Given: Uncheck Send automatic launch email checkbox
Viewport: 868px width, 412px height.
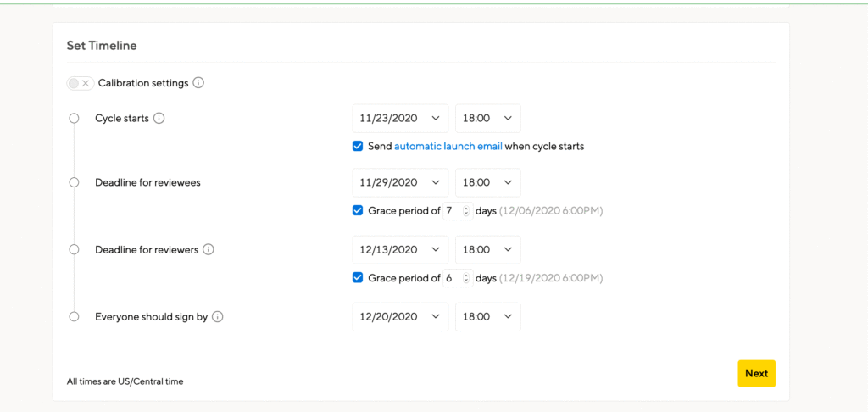Looking at the screenshot, I should (x=358, y=146).
